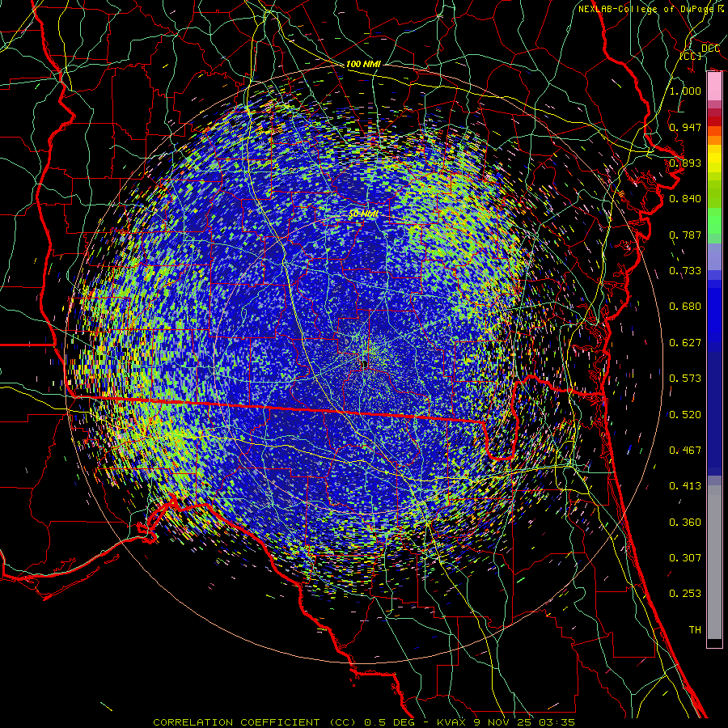Click the 0.360 scale value
Screen dimensions: 728x728
pos(685,522)
